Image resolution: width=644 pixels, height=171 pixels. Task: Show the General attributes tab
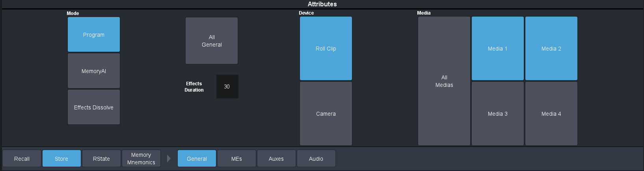click(x=197, y=158)
